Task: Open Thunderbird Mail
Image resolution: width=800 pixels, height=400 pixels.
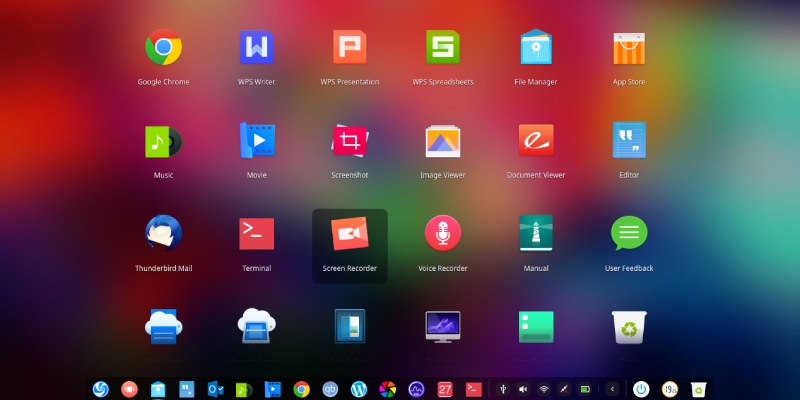Action: [163, 233]
